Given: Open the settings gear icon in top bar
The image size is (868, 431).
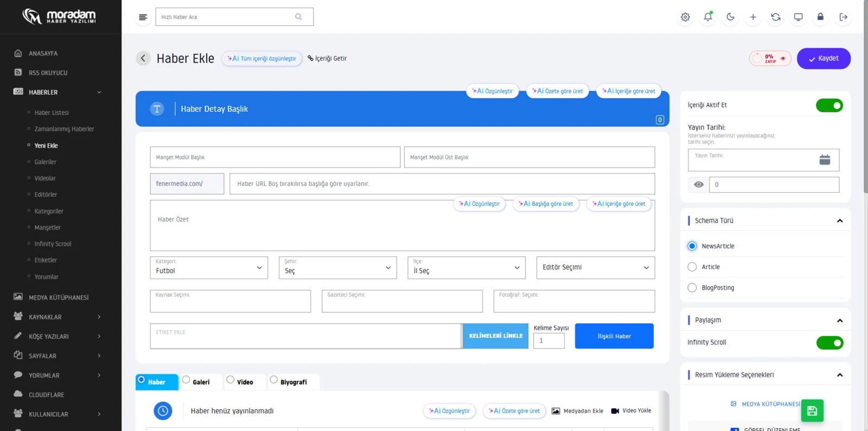Looking at the screenshot, I should tap(685, 17).
